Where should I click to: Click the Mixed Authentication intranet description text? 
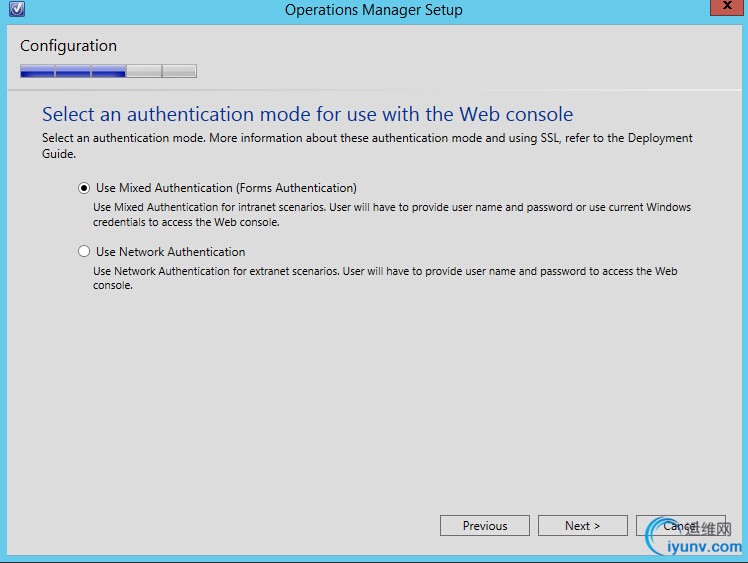pos(392,214)
